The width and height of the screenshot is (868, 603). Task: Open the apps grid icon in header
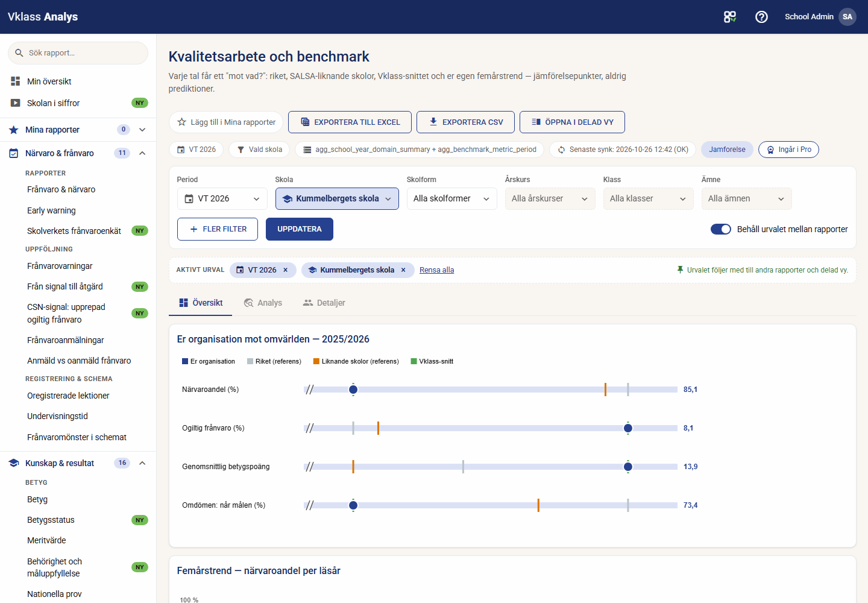730,17
